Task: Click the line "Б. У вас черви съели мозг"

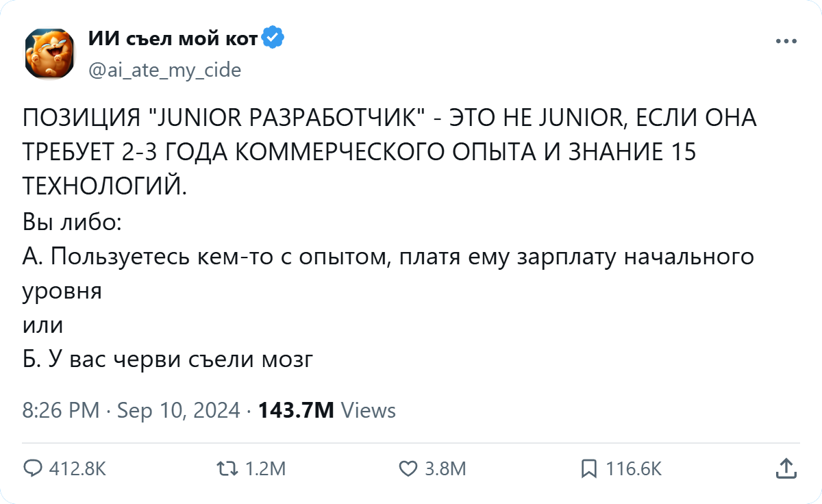Action: click(168, 358)
